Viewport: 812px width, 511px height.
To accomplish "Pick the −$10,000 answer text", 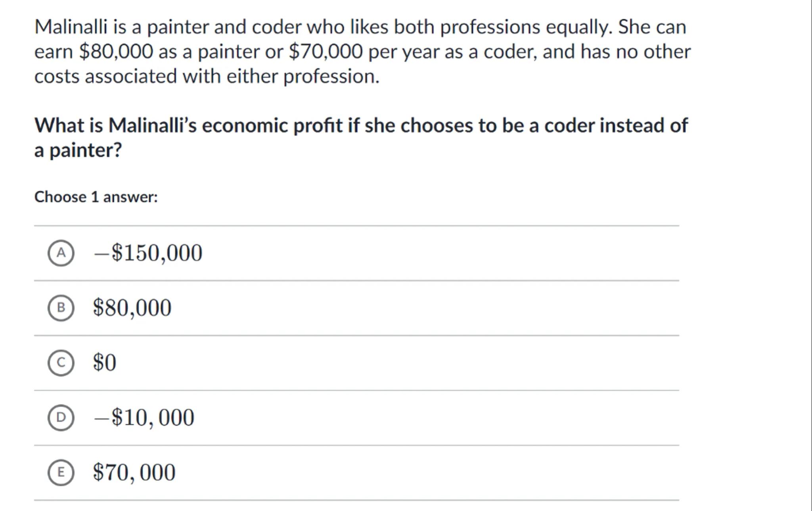I will [144, 417].
